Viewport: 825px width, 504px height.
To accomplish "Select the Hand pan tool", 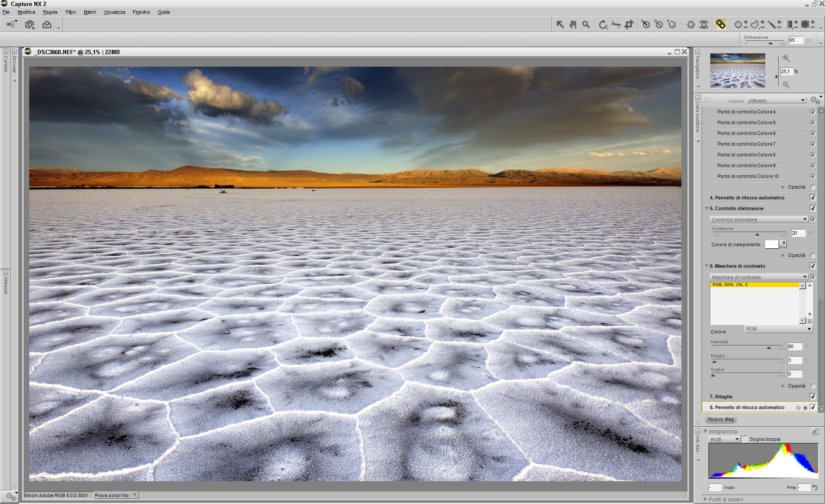I will coord(573,24).
